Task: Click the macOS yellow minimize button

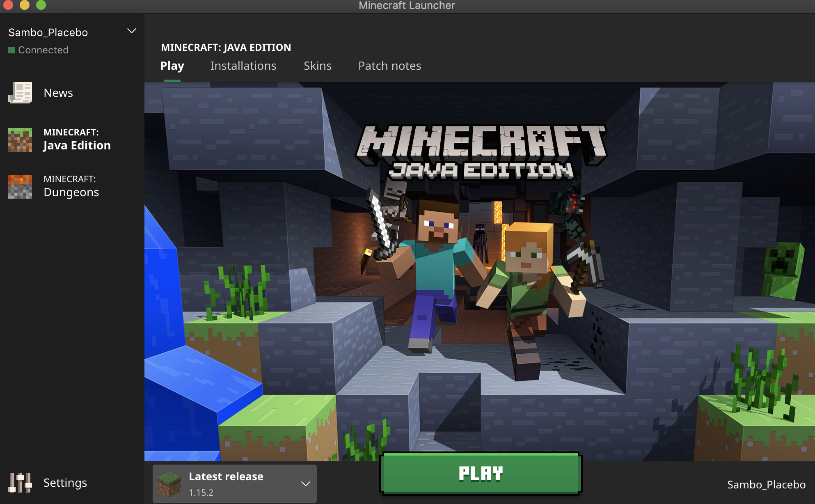Action: (x=25, y=5)
